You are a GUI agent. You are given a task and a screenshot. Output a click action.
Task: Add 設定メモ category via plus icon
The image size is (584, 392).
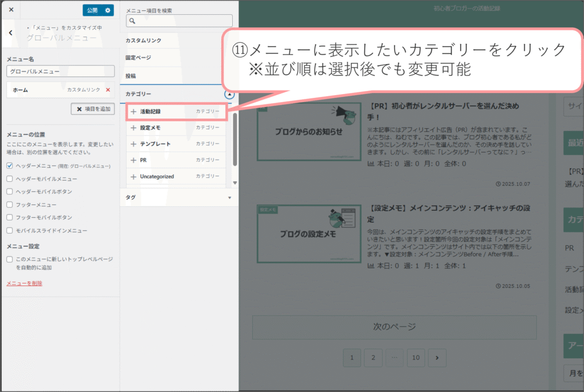point(133,128)
